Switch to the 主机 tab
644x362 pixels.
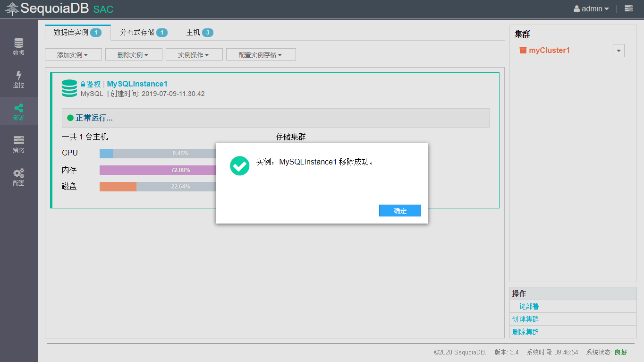click(x=200, y=33)
